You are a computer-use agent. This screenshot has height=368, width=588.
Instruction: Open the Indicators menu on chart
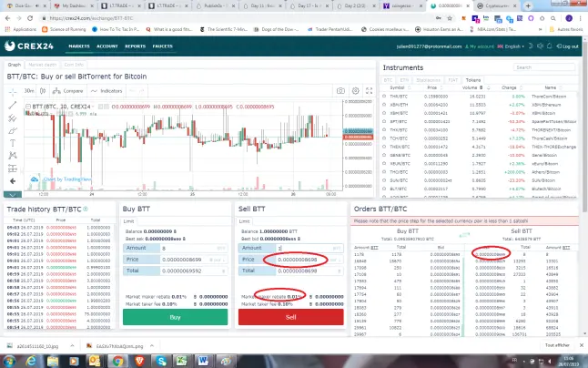pyautogui.click(x=106, y=91)
